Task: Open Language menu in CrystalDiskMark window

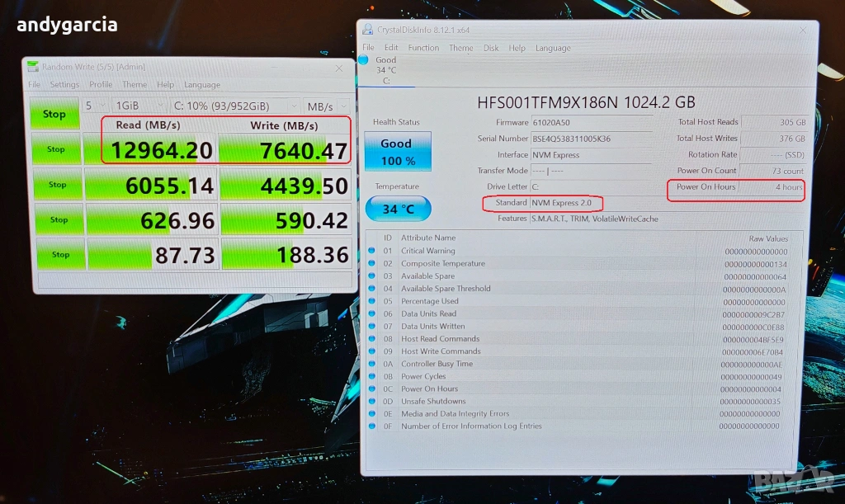Action: tap(202, 84)
